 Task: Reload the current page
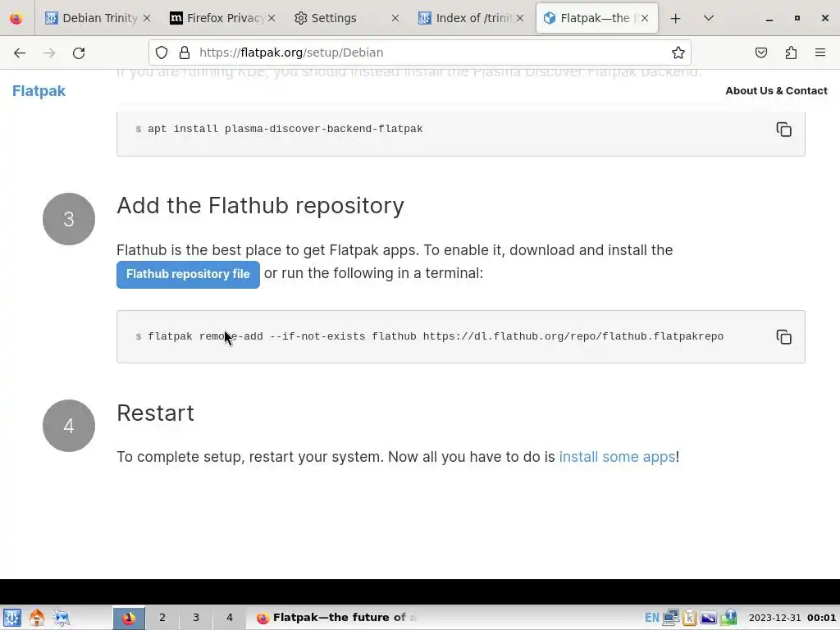pos(79,52)
